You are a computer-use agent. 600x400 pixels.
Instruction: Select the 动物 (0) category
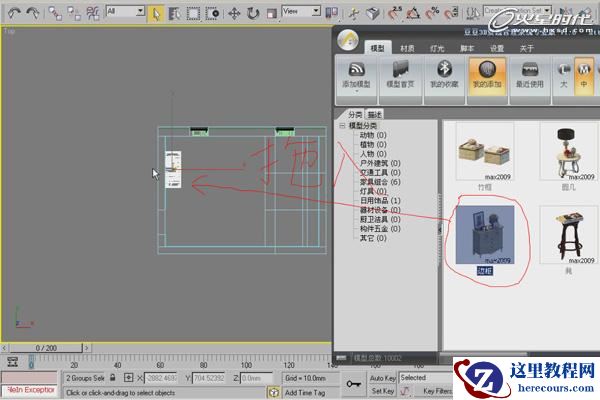point(373,135)
